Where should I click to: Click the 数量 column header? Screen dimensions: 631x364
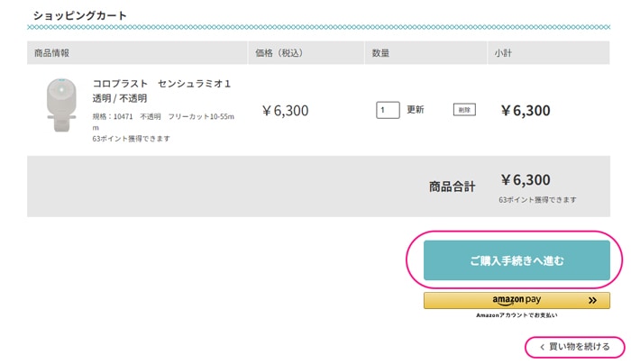coord(381,54)
